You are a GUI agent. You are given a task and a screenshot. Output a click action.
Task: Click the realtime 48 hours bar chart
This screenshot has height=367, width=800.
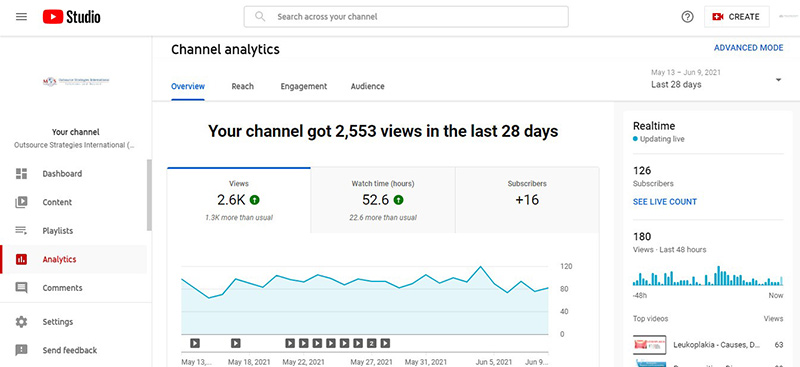pos(708,276)
